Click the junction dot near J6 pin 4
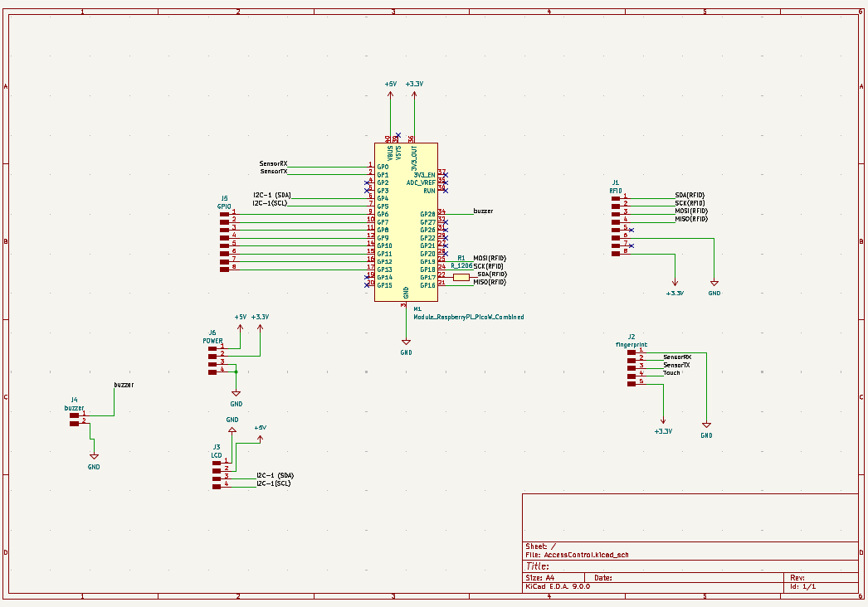Screen dimensions: 868x607 click(x=237, y=371)
